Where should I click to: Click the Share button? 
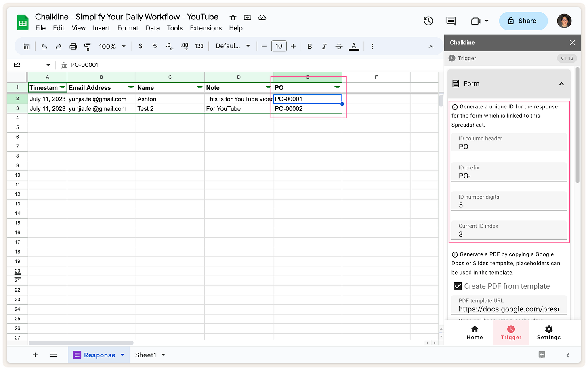[x=523, y=21]
